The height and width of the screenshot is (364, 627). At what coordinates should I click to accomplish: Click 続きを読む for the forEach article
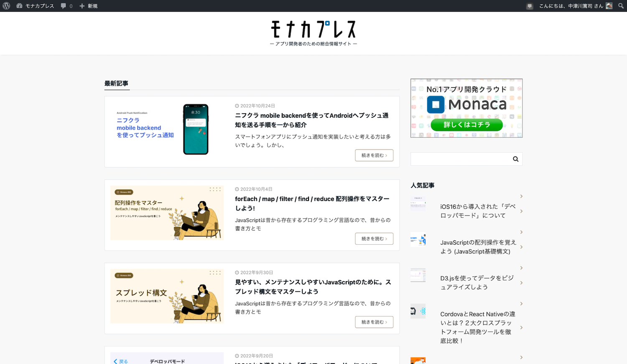374,239
